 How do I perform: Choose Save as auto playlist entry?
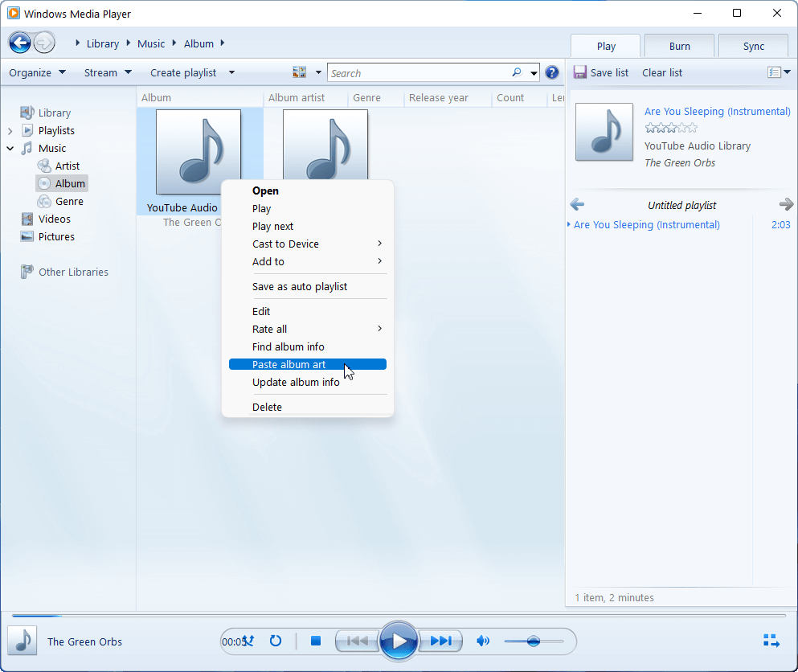(308, 286)
